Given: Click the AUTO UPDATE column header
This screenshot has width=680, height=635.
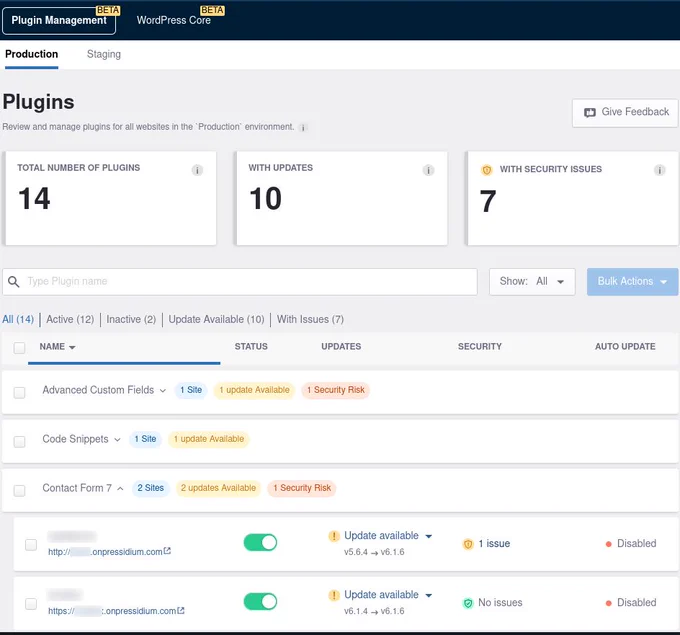Looking at the screenshot, I should click(x=625, y=347).
